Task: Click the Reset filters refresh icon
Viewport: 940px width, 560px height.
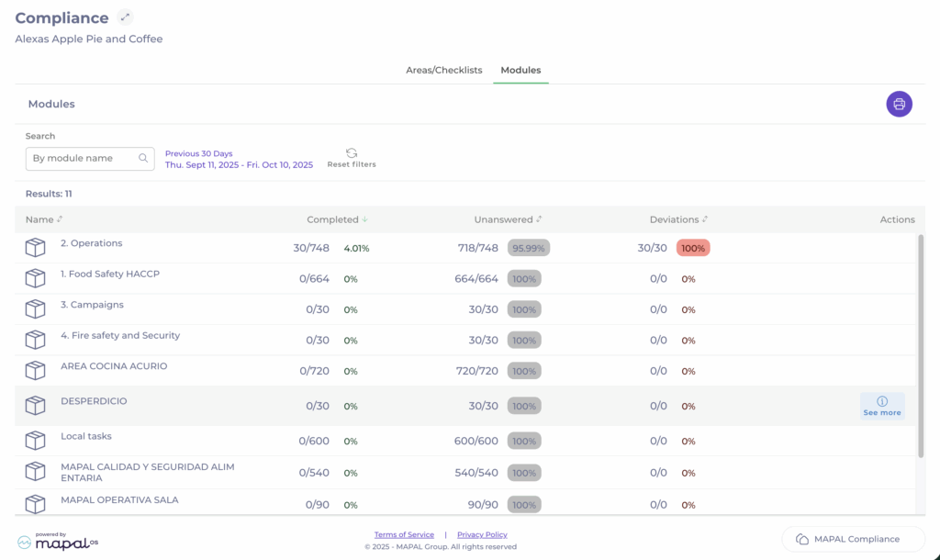Action: pos(352,153)
